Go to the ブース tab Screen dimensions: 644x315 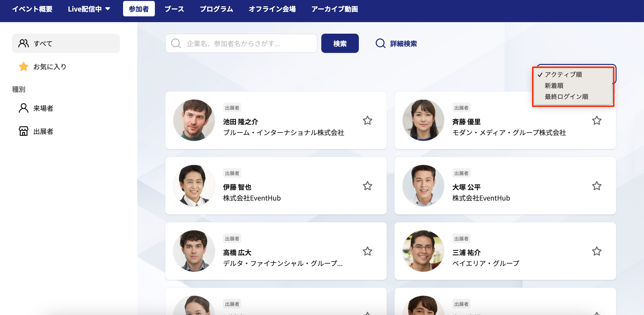[174, 9]
